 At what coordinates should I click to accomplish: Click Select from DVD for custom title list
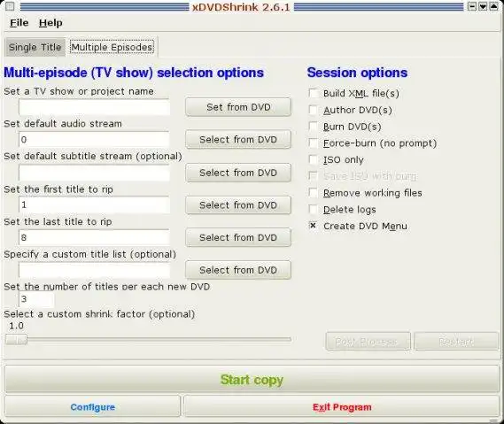pos(238,270)
